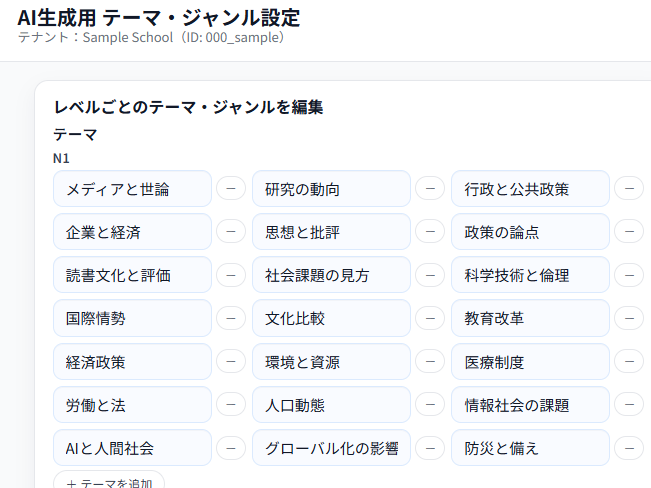
Task: Click minus icon next to メディアと世論
Action: pyautogui.click(x=230, y=188)
